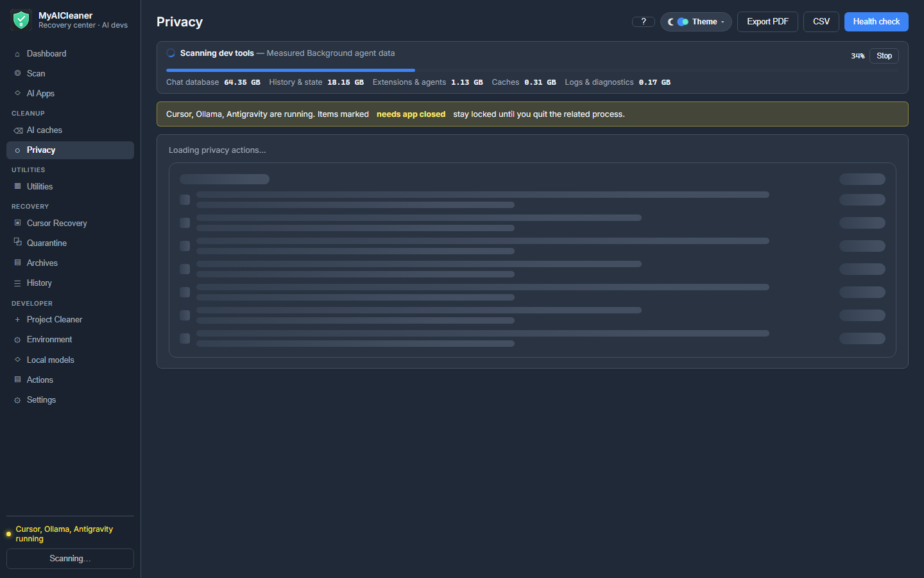Click the Project Cleaner plus icon

(17, 320)
